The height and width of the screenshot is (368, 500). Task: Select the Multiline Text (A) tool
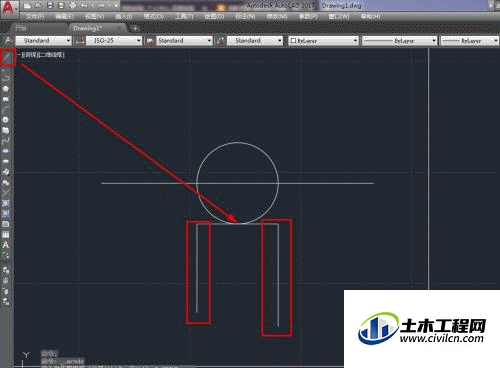(6, 245)
